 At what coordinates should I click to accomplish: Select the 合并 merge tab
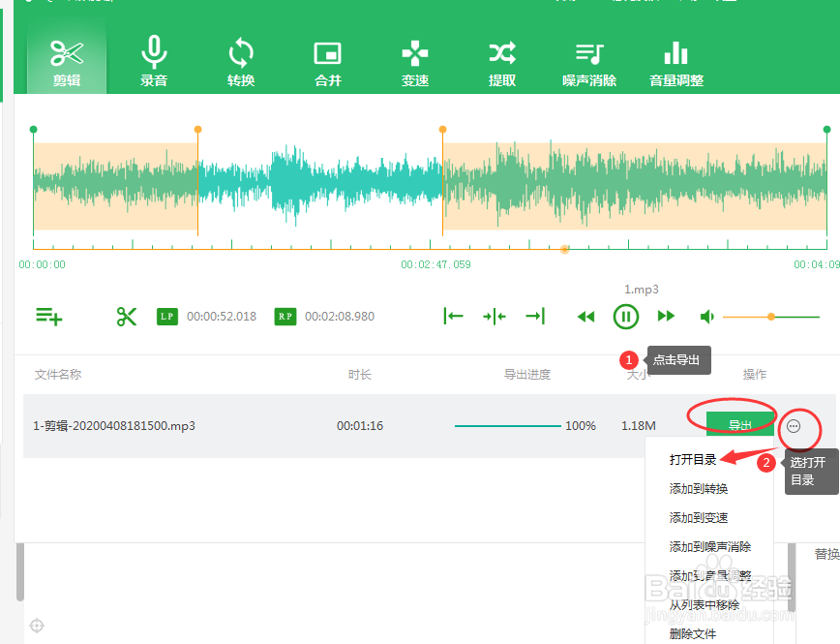[x=328, y=62]
